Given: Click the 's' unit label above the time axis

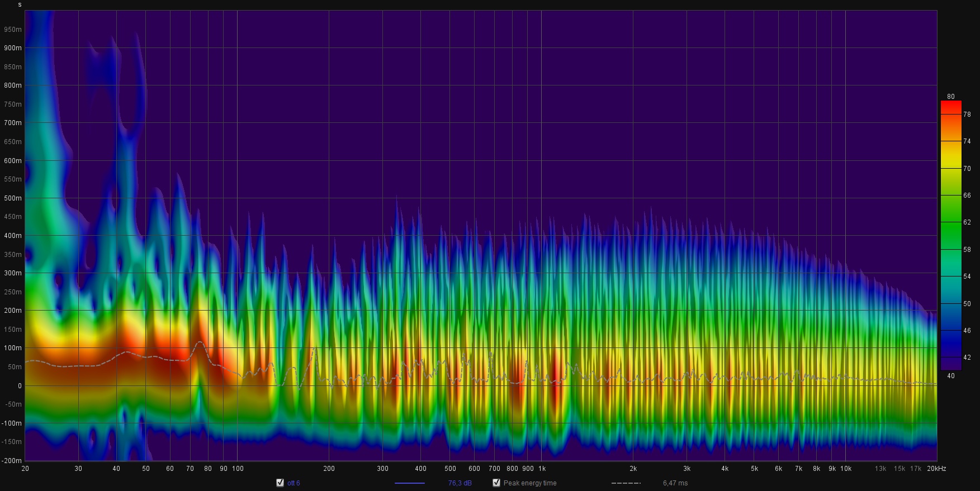Looking at the screenshot, I should (x=20, y=4).
